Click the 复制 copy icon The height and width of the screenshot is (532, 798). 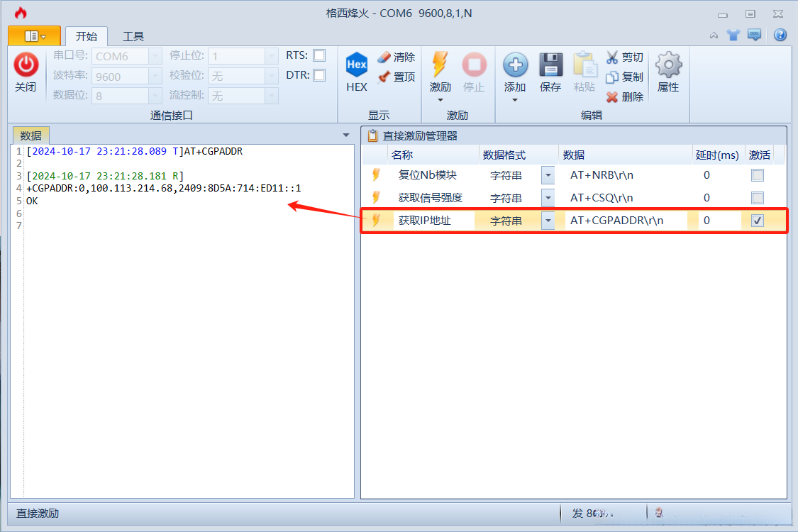612,77
